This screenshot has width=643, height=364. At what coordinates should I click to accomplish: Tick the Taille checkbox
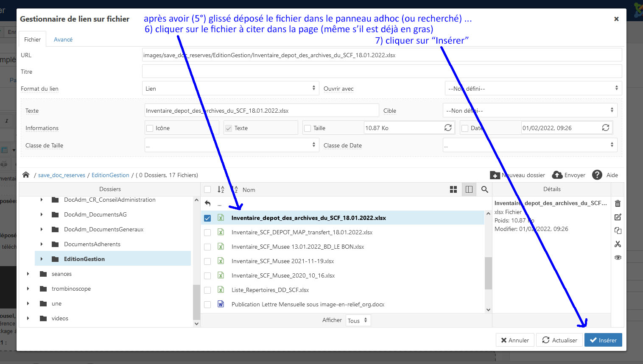coord(308,128)
